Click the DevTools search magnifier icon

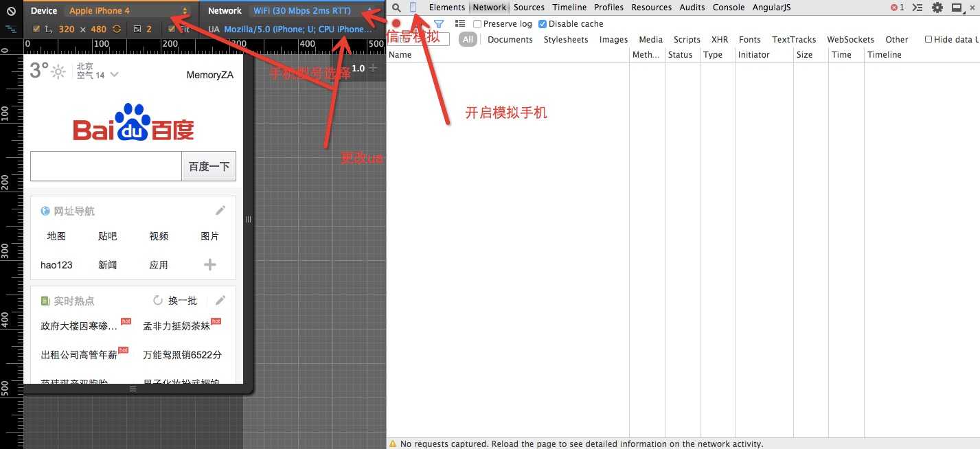[x=396, y=8]
